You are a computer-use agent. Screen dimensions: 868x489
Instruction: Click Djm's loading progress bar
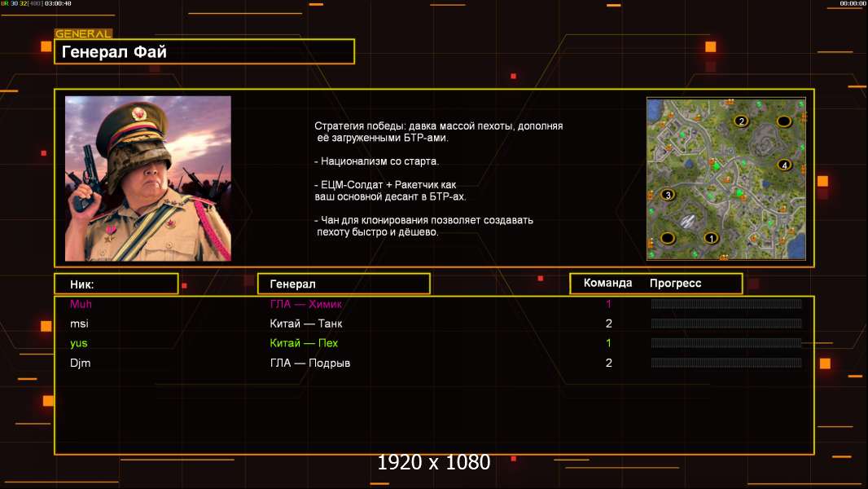click(726, 363)
